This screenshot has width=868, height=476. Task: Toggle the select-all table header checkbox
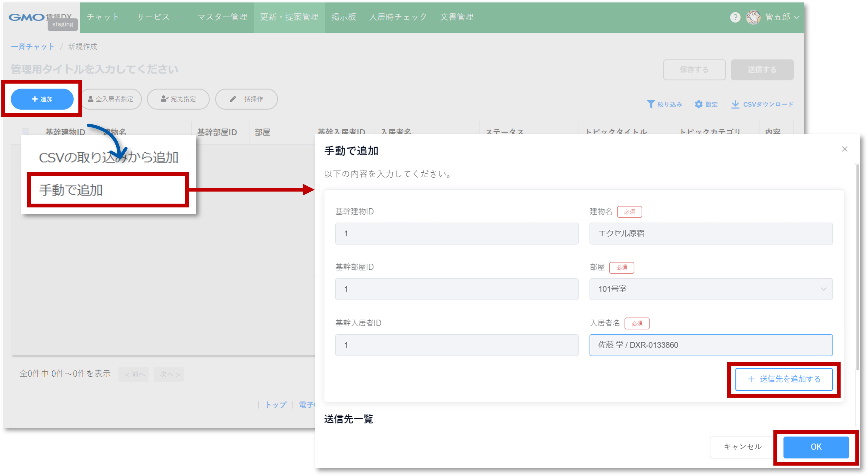25,132
